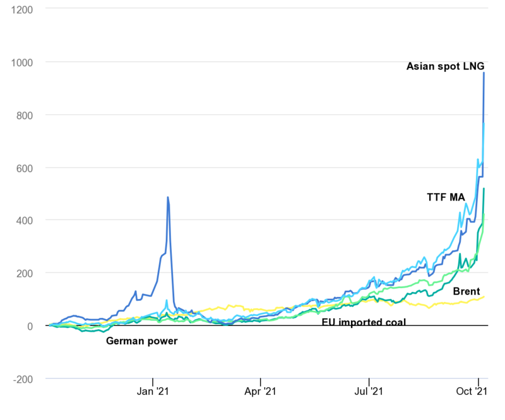Screen dimensions: 505x420
Task: Click the 1200 y-axis value
Action: pos(22,10)
